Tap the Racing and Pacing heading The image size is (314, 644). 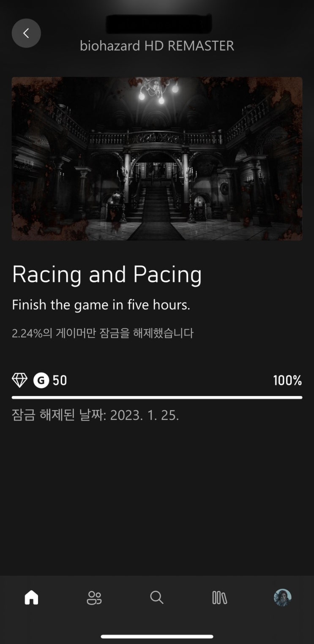(107, 275)
